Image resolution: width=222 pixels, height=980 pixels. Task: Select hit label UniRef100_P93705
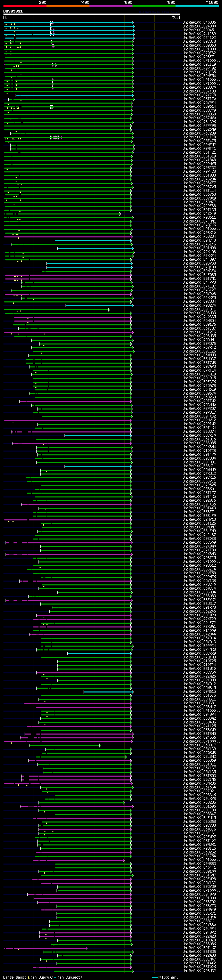point(199,187)
